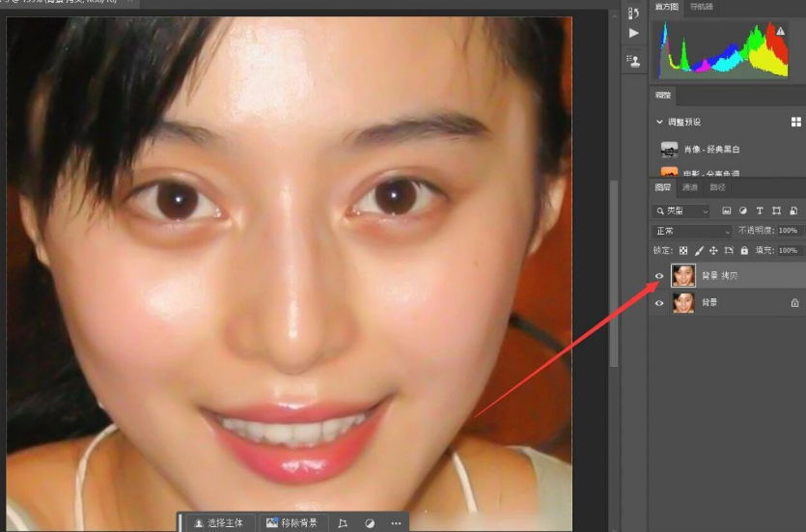Switch to the 导航器 tab
This screenshot has width=806, height=532.
701,7
